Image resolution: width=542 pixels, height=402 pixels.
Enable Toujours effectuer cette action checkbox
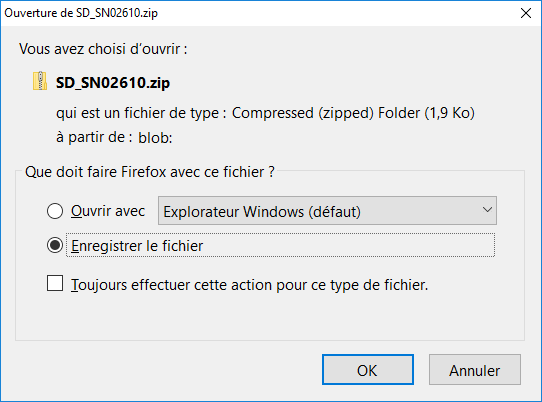click(x=55, y=283)
